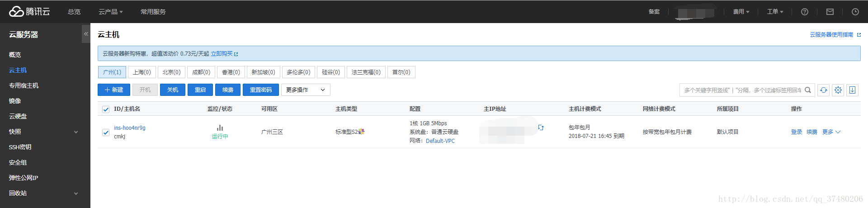Open the column settings gear icon
The height and width of the screenshot is (208, 868).
click(838, 90)
